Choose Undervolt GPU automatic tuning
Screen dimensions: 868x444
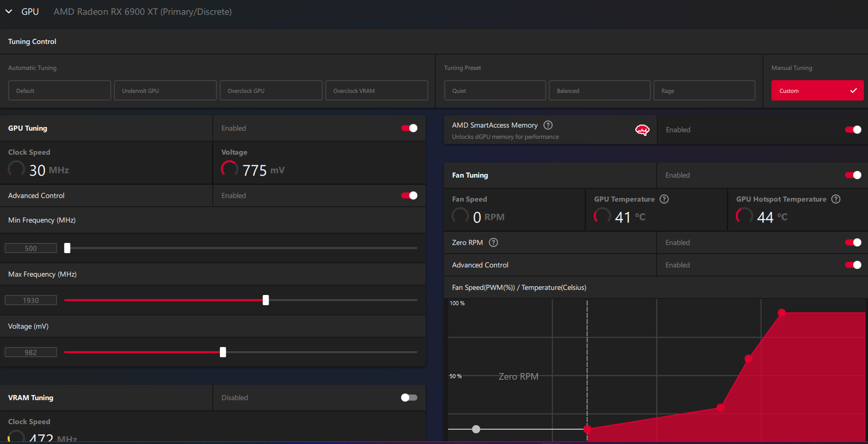[165, 90]
